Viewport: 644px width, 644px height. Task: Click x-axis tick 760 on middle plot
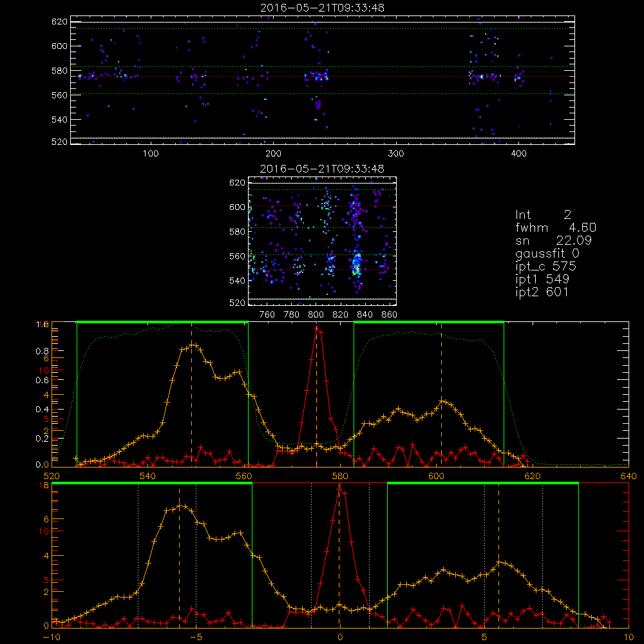click(267, 315)
